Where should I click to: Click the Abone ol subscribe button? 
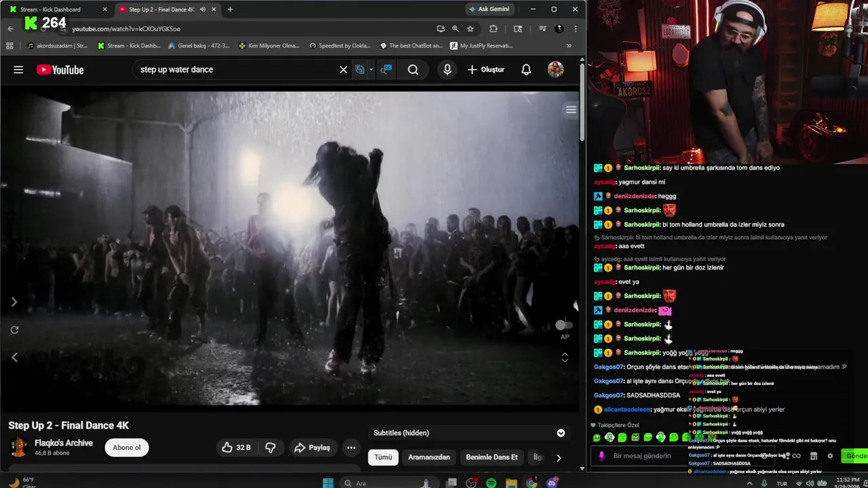[x=127, y=447]
